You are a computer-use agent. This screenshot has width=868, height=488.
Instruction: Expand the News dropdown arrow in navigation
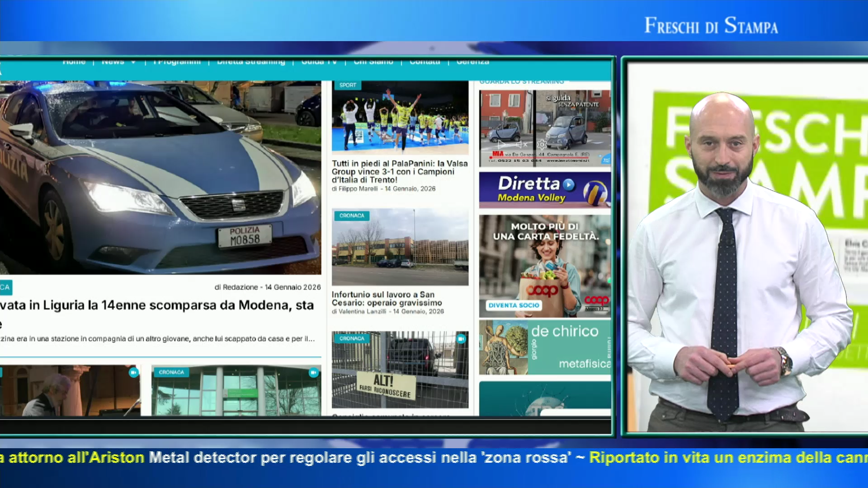point(133,62)
